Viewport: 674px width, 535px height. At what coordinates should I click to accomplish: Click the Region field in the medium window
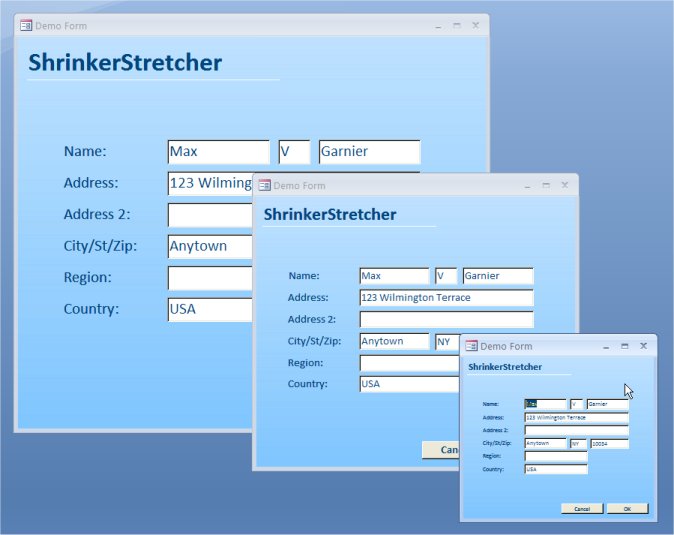coord(410,363)
